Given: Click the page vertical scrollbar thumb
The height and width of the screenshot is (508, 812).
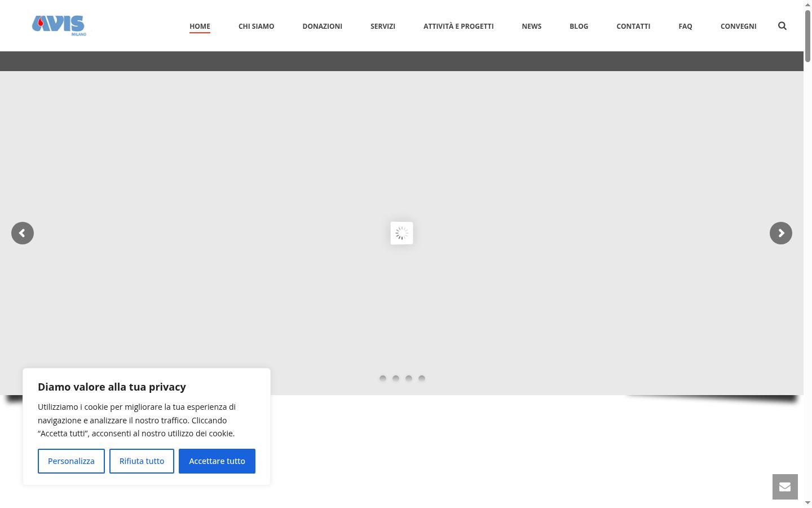Looking at the screenshot, I should tap(807, 35).
